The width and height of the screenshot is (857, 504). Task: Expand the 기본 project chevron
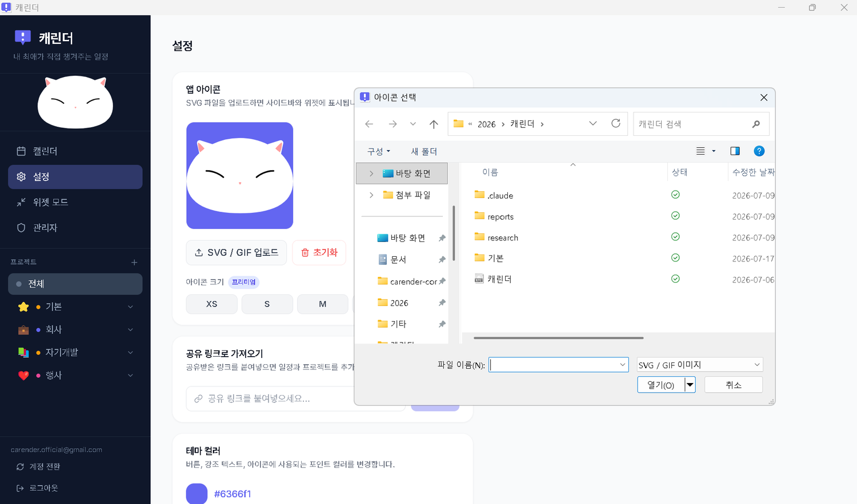click(x=130, y=307)
